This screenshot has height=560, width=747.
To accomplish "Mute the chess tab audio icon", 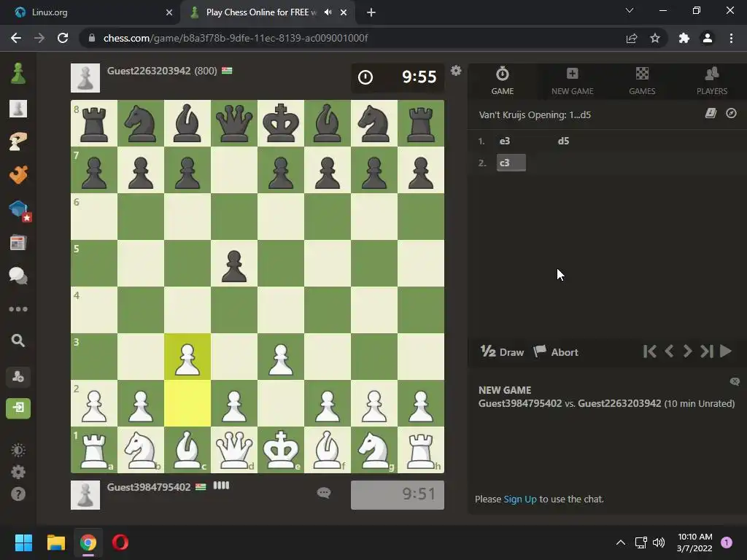I will pos(328,12).
